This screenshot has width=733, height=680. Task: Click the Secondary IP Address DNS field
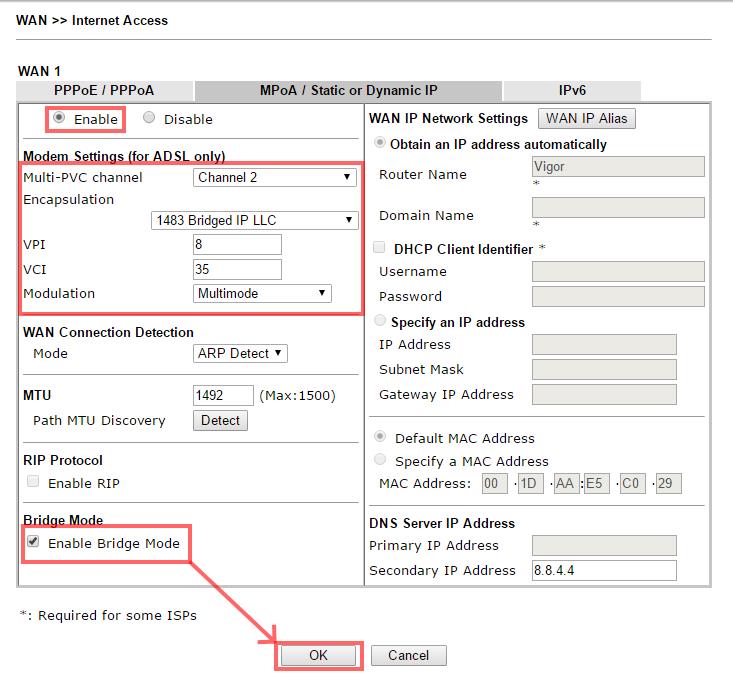point(604,570)
